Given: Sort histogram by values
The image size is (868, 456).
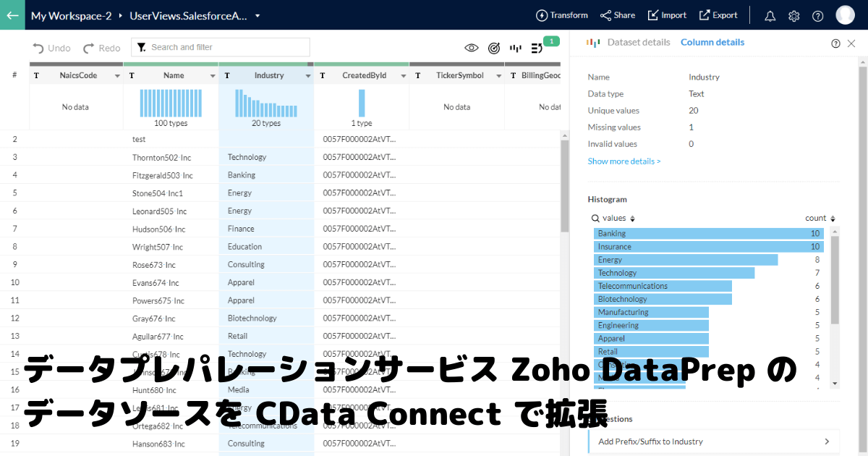Looking at the screenshot, I should [x=633, y=219].
